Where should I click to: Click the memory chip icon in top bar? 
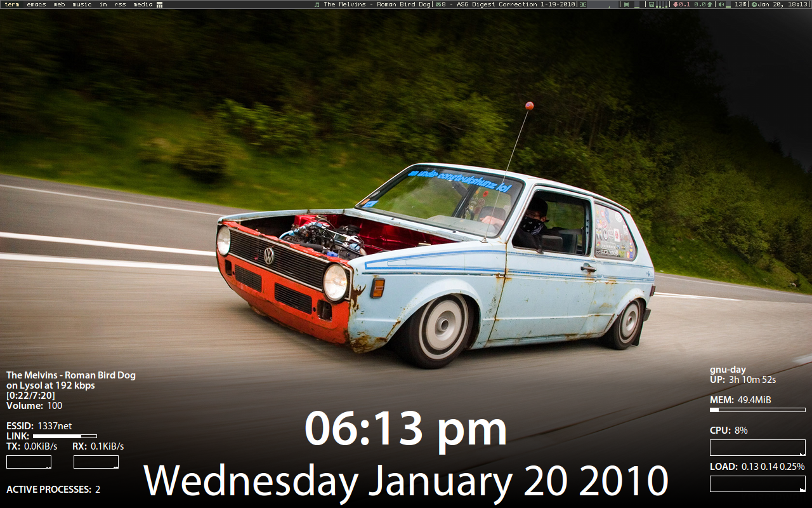(626, 4)
